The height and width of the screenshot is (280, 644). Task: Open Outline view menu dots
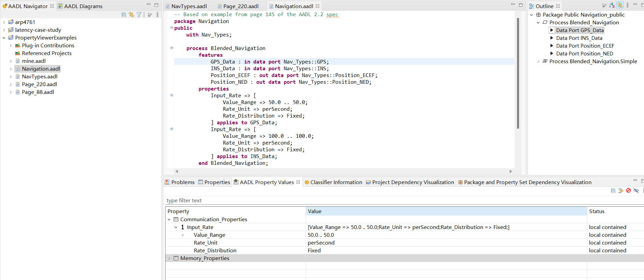627,5
